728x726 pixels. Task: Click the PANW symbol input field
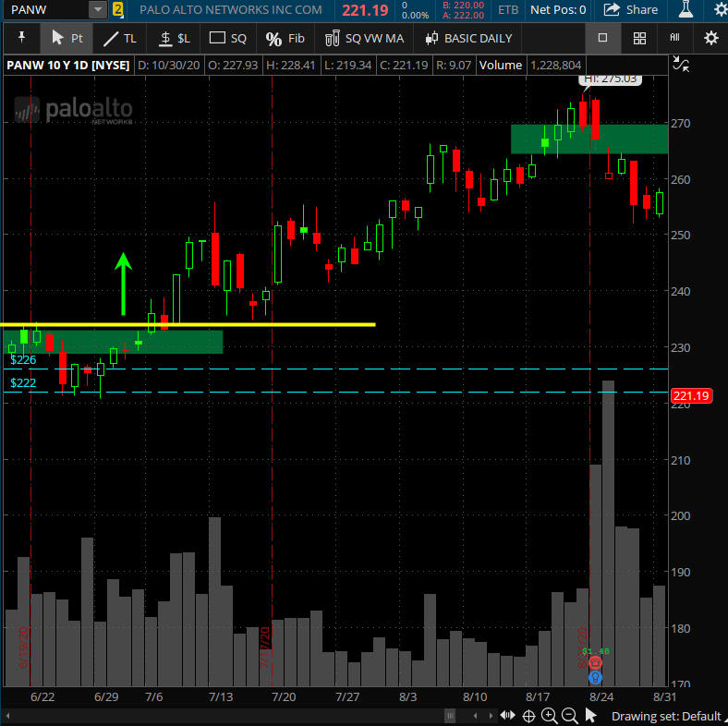coord(46,10)
